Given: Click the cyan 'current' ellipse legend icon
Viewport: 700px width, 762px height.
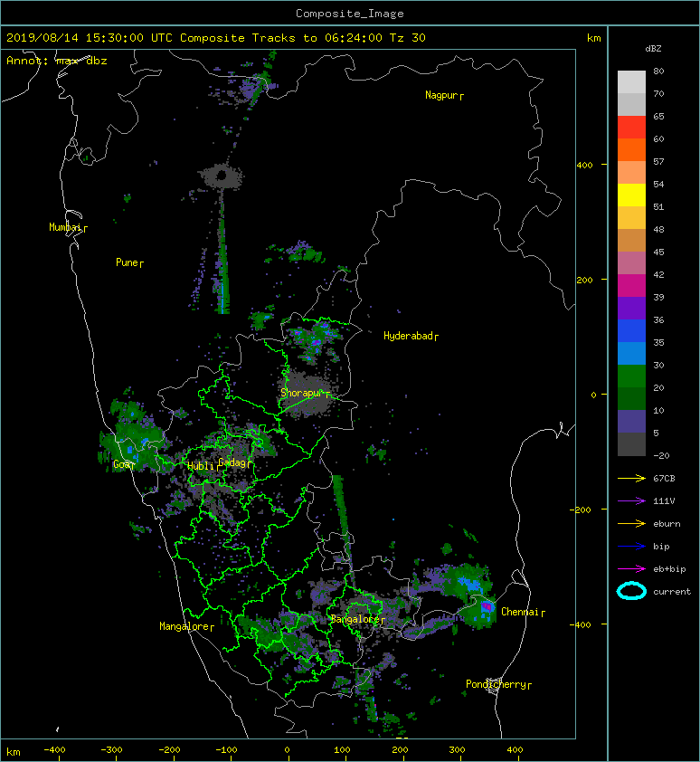Looking at the screenshot, I should coord(631,591).
